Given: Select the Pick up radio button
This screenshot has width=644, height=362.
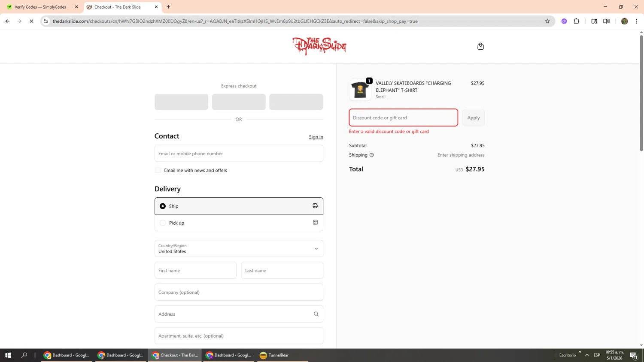Looking at the screenshot, I should [x=163, y=223].
